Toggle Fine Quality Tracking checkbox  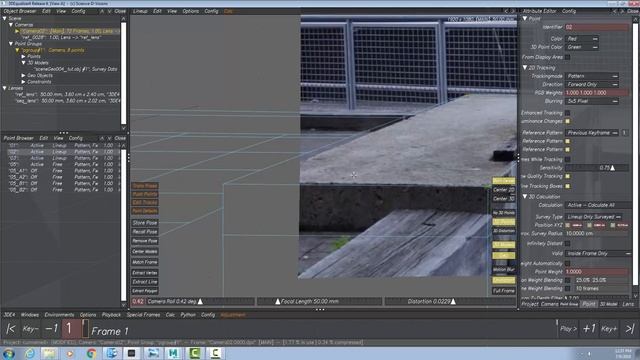567,176
